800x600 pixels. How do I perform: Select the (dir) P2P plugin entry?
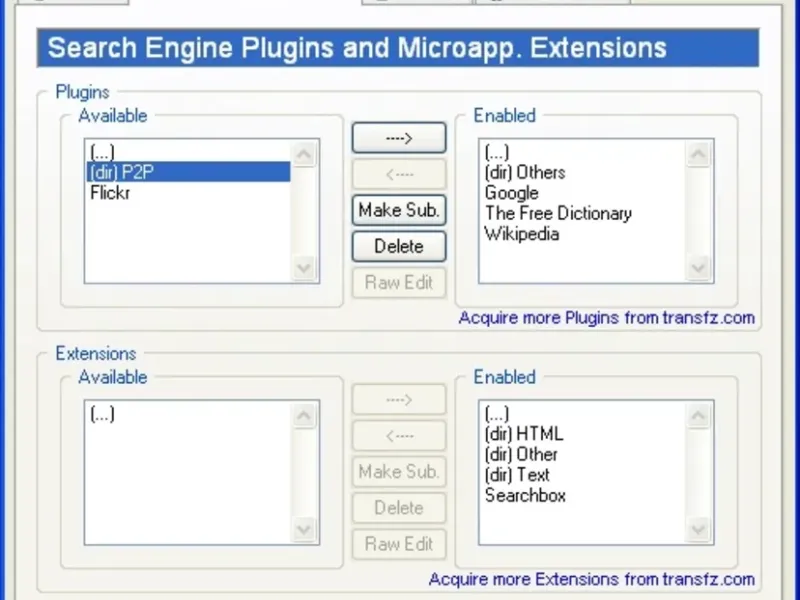coord(122,172)
